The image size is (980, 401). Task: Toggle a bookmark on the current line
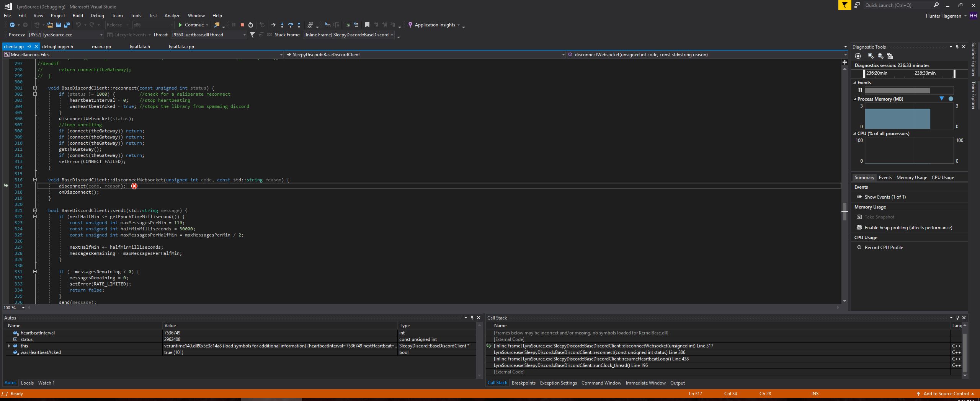[x=367, y=24]
